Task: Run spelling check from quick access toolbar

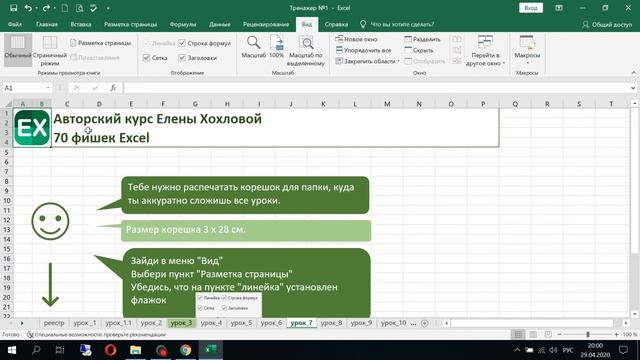Action: pyautogui.click(x=93, y=8)
